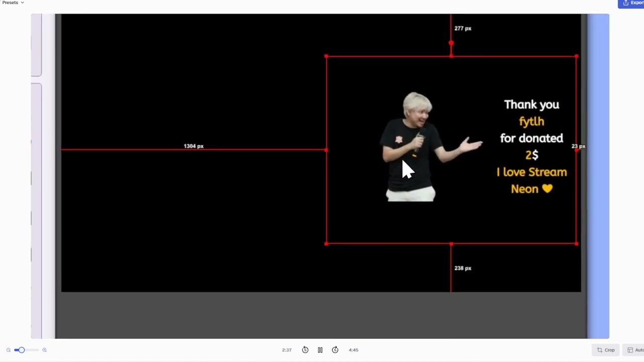Click the 'for donated' text

pos(531,138)
